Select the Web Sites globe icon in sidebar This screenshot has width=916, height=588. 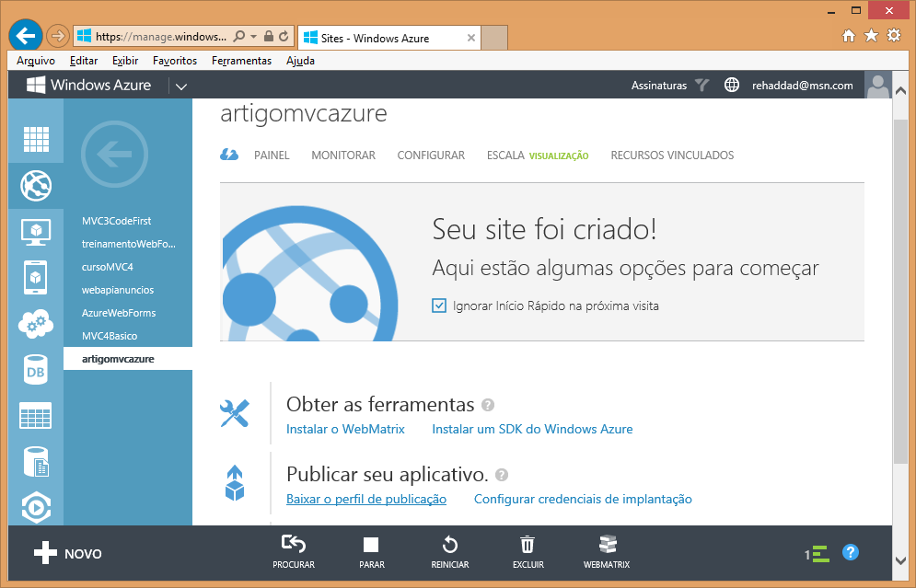(x=36, y=186)
